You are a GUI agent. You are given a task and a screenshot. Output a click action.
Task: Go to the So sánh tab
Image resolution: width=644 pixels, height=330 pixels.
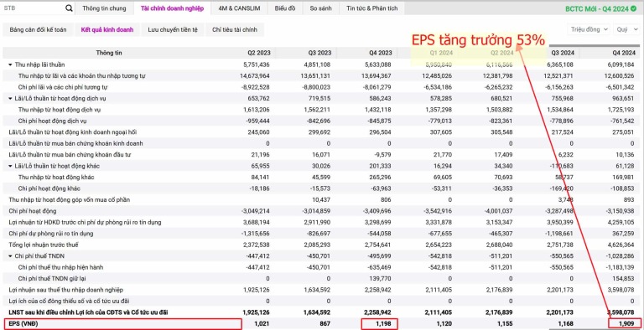pos(321,8)
